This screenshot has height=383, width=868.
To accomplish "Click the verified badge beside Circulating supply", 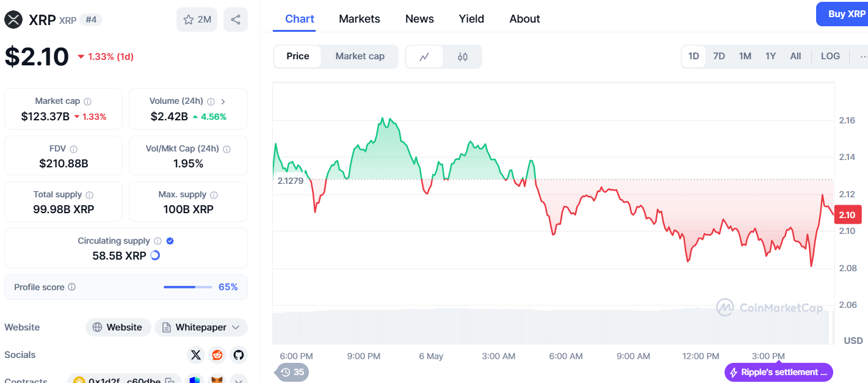I will (x=170, y=241).
